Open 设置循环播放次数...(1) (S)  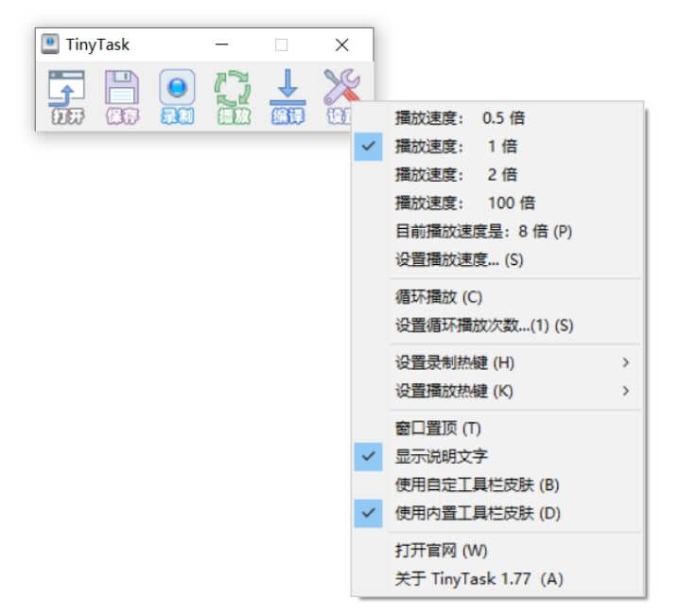tap(497, 326)
